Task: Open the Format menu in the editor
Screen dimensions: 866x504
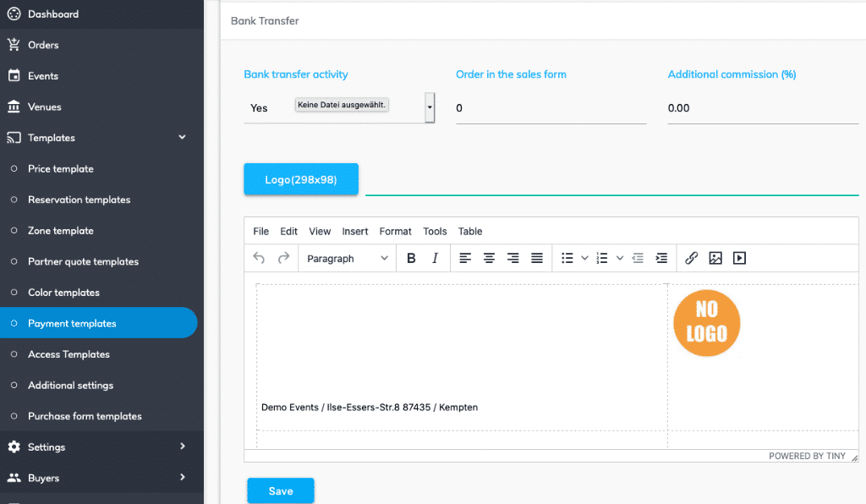Action: point(396,232)
